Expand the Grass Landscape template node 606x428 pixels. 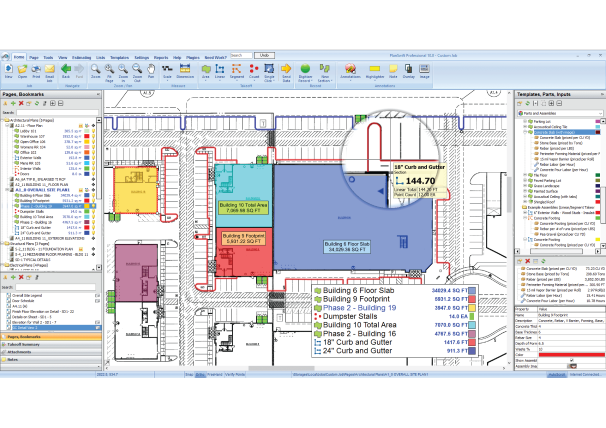pyautogui.click(x=525, y=186)
